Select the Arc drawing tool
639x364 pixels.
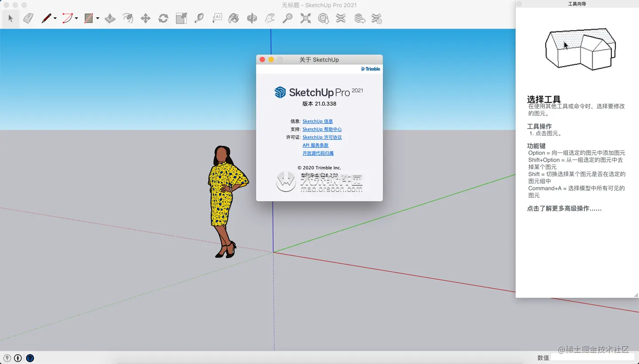67,18
